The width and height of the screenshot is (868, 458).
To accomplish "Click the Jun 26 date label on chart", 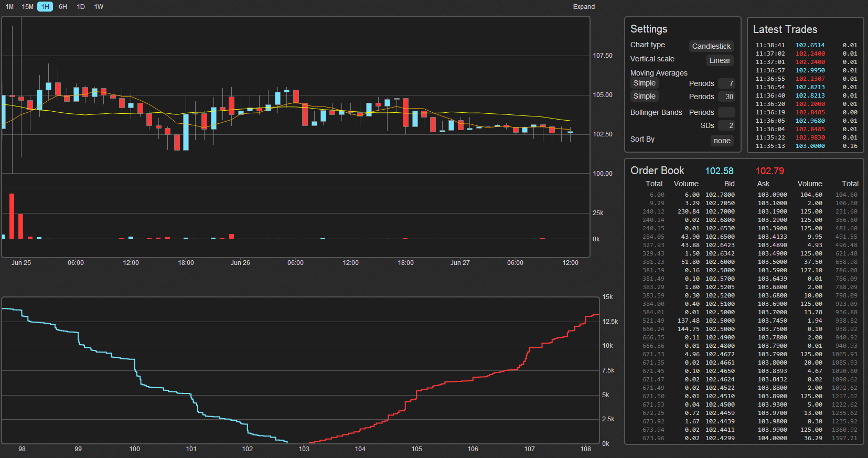I will point(240,263).
